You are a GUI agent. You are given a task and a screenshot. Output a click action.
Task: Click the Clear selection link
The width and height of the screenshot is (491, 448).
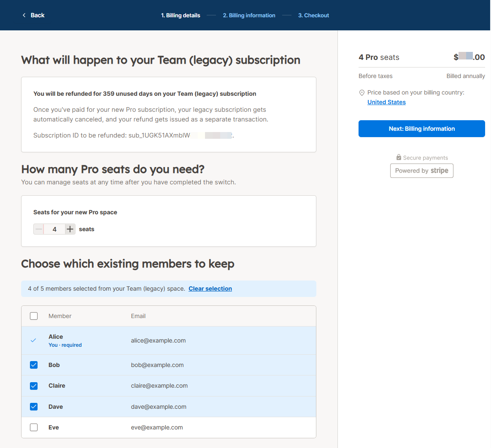tap(210, 289)
